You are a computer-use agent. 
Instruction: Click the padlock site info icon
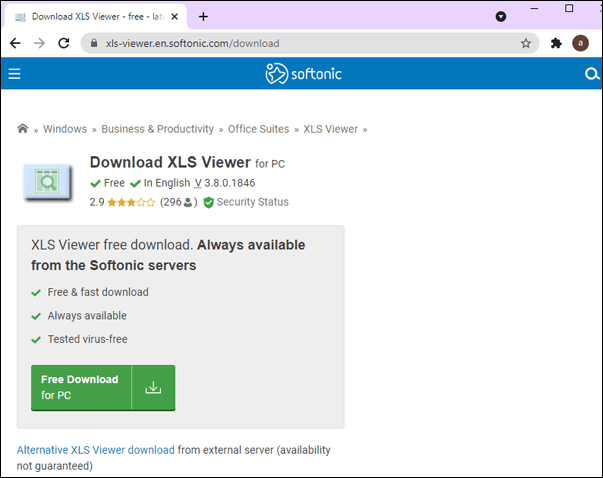94,43
